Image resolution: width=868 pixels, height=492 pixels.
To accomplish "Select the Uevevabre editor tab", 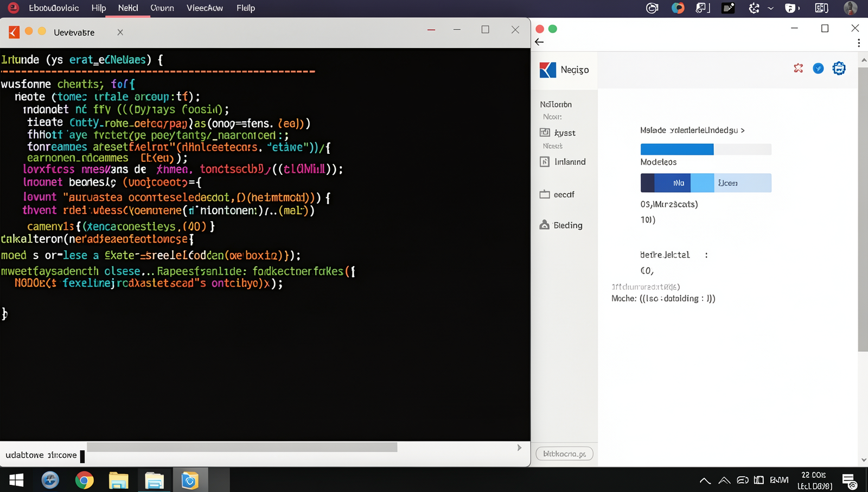I will [74, 33].
